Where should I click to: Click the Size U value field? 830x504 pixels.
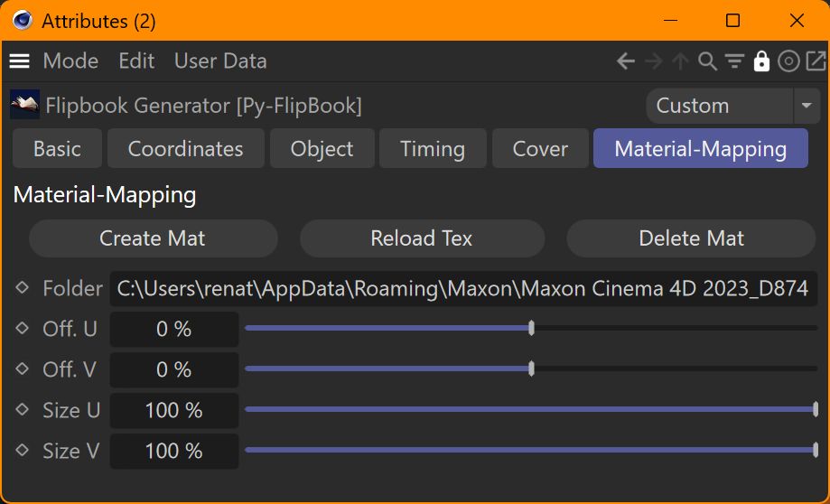174,410
